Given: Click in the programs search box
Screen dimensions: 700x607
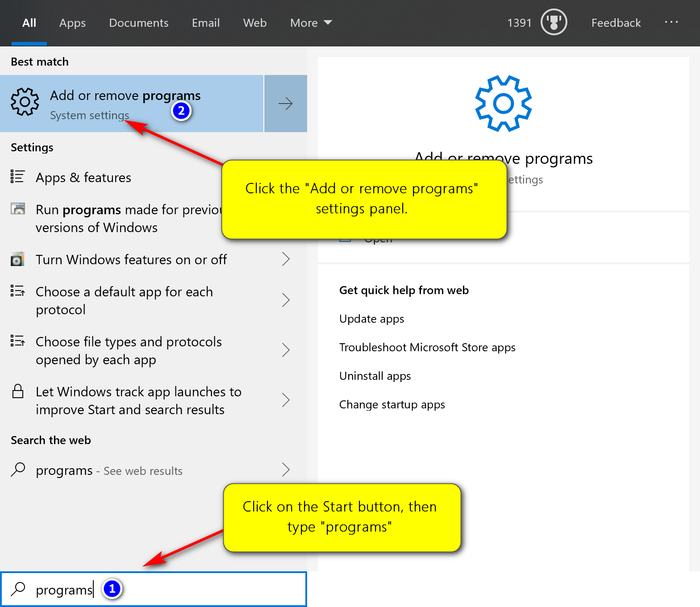Looking at the screenshot, I should coord(154,589).
